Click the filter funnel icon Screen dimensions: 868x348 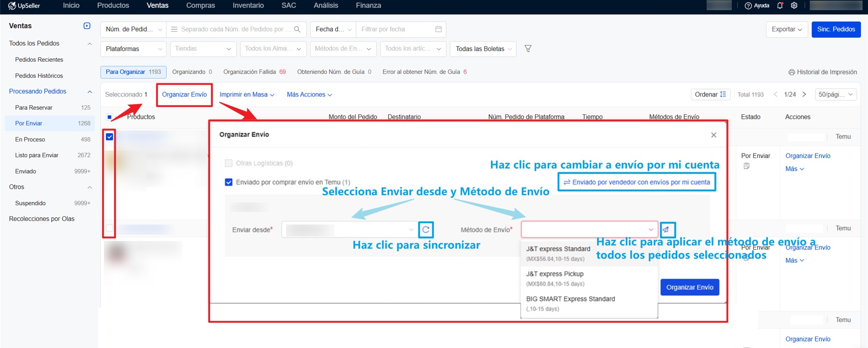click(x=528, y=48)
